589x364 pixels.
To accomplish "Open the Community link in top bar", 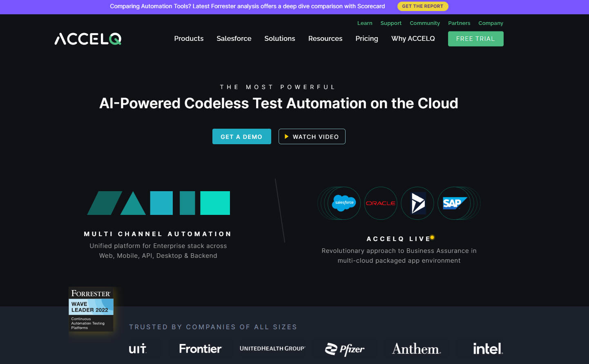I will (424, 23).
